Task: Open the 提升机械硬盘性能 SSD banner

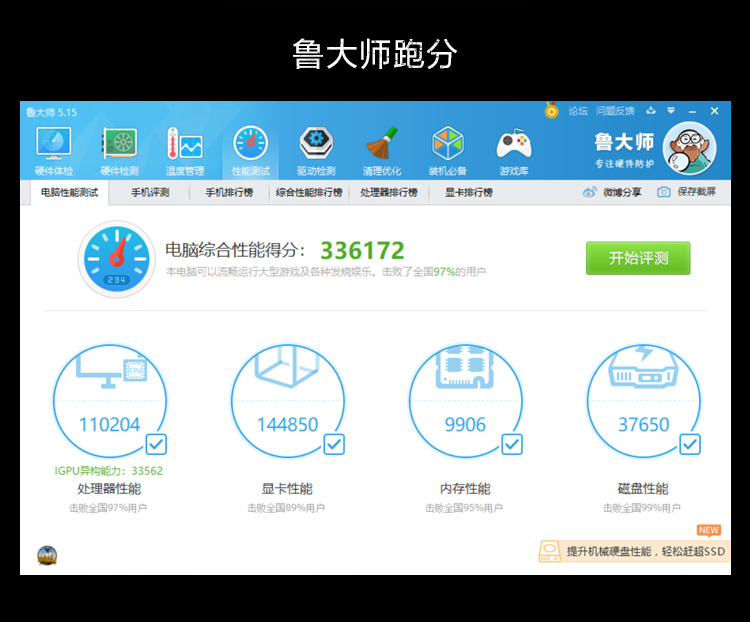Action: pos(634,551)
